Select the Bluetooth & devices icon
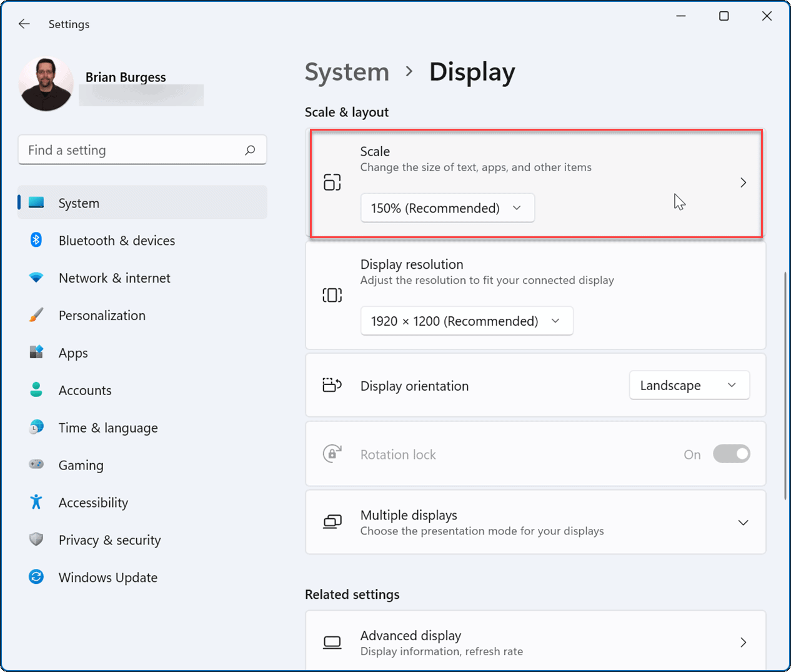This screenshot has width=791, height=672. tap(36, 240)
